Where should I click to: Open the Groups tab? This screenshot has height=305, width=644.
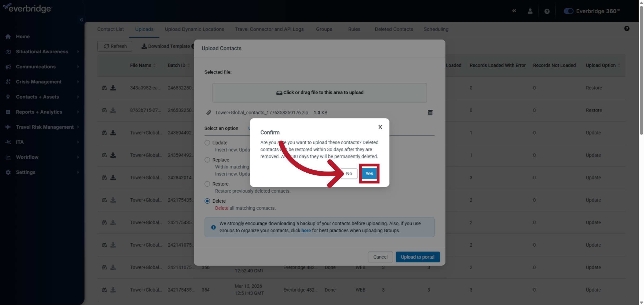[324, 29]
